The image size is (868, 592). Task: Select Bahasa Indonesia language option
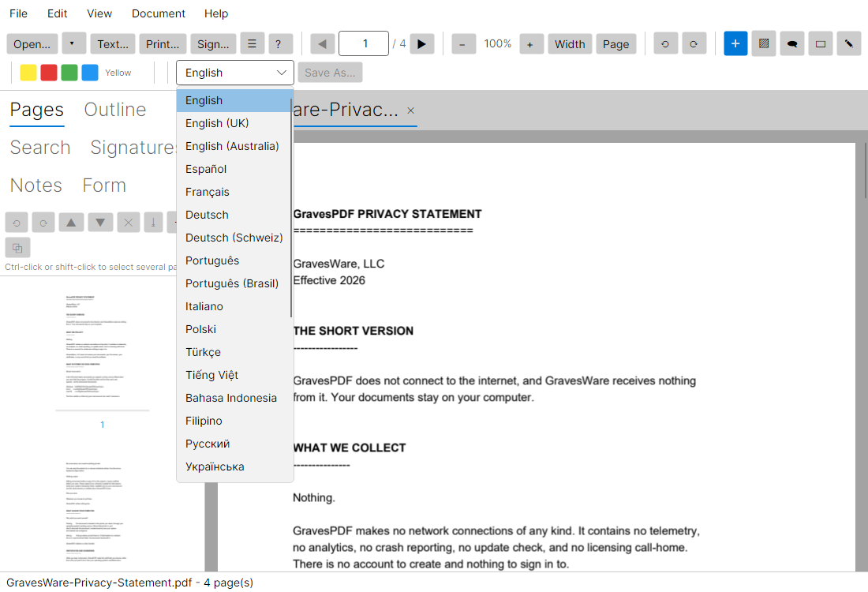tap(234, 398)
